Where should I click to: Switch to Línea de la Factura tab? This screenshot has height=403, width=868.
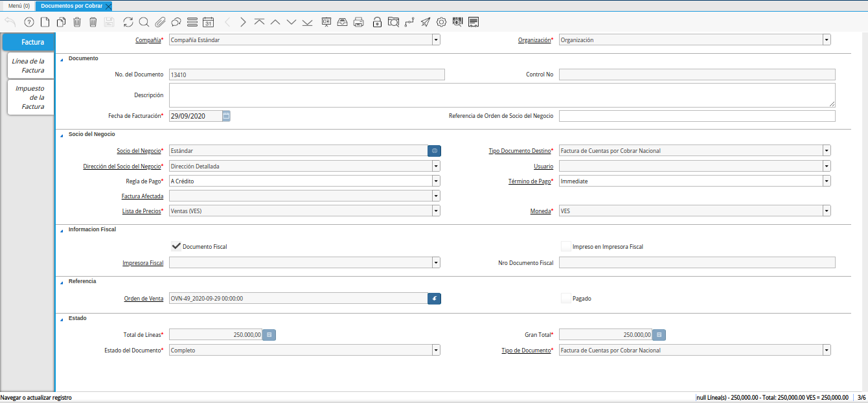click(30, 65)
